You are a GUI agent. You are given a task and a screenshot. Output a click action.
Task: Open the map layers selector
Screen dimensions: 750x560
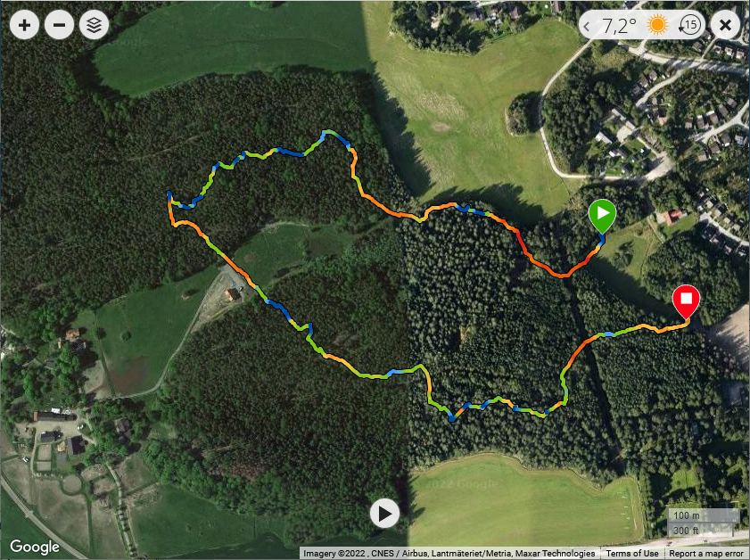(95, 25)
